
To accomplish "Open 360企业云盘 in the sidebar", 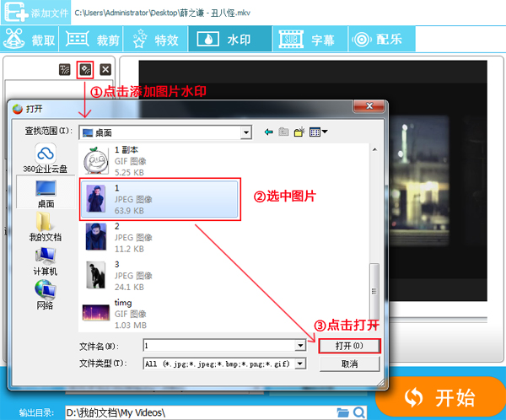I will (x=45, y=158).
